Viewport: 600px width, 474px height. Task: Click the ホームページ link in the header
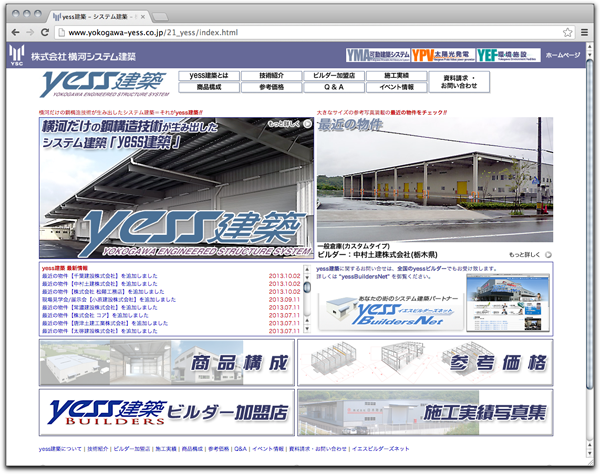[563, 55]
